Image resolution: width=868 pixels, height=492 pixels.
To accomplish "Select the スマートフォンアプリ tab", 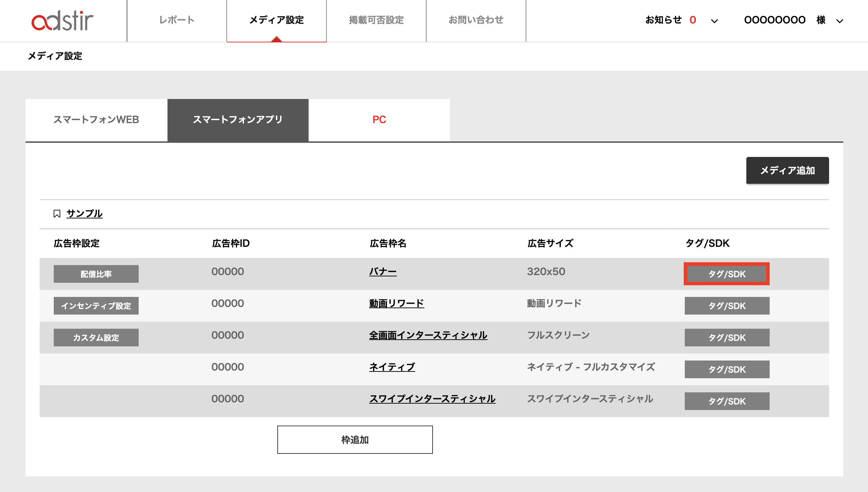I will tap(238, 120).
